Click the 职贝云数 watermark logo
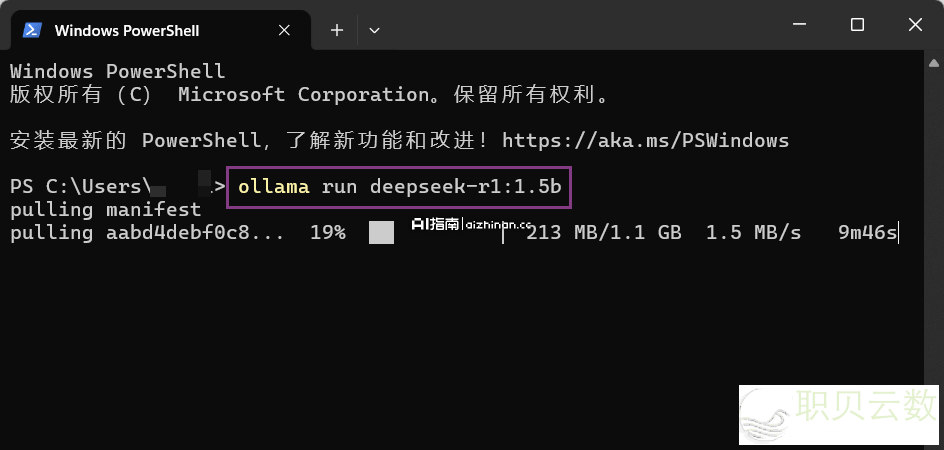 coord(839,415)
